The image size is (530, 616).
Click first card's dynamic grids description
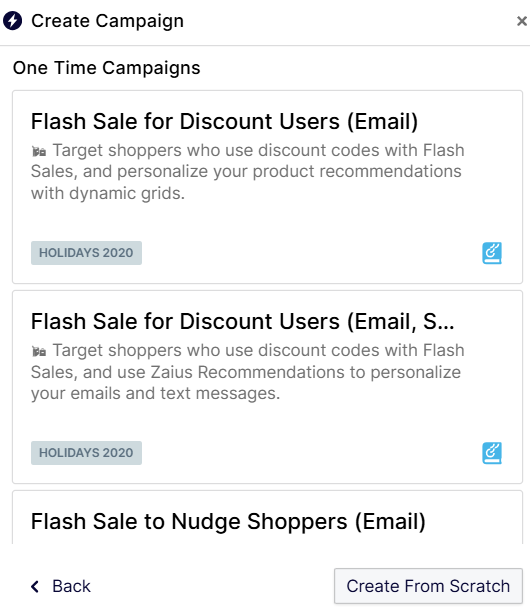pyautogui.click(x=248, y=172)
